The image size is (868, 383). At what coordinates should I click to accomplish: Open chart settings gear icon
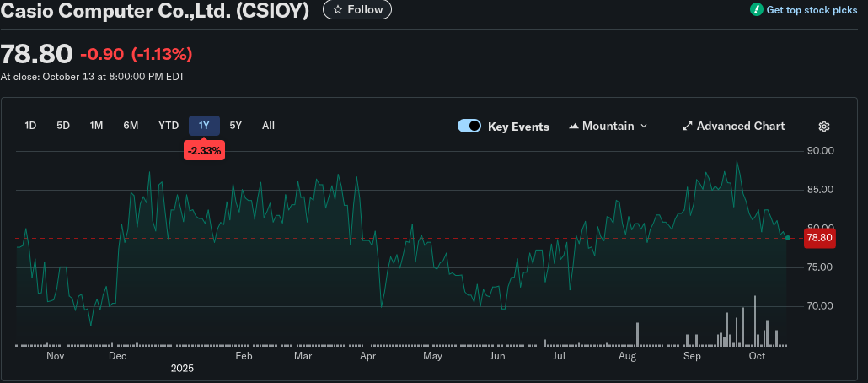click(x=824, y=127)
